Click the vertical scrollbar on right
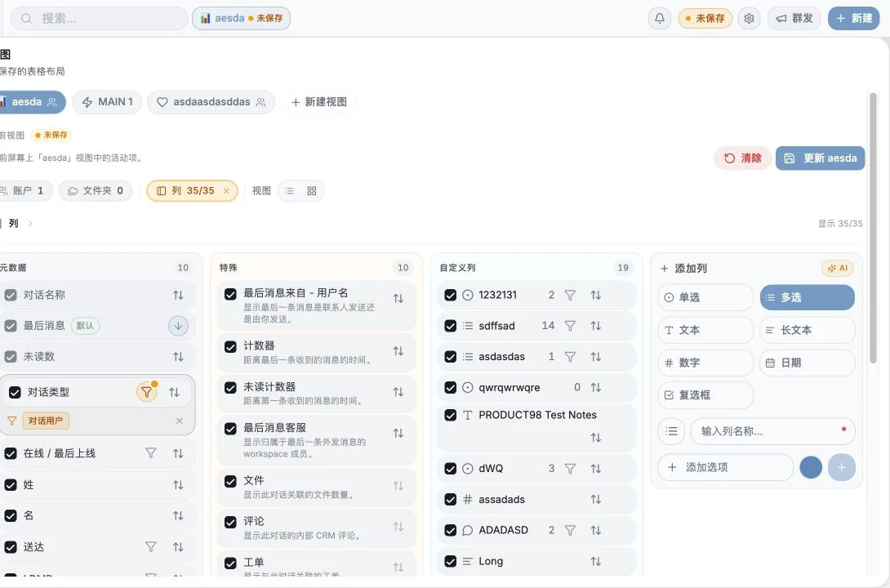The image size is (890, 588). click(873, 227)
